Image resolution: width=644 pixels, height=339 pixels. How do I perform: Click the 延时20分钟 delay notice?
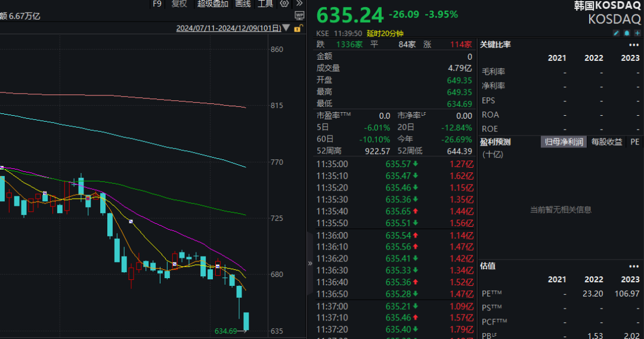385,33
